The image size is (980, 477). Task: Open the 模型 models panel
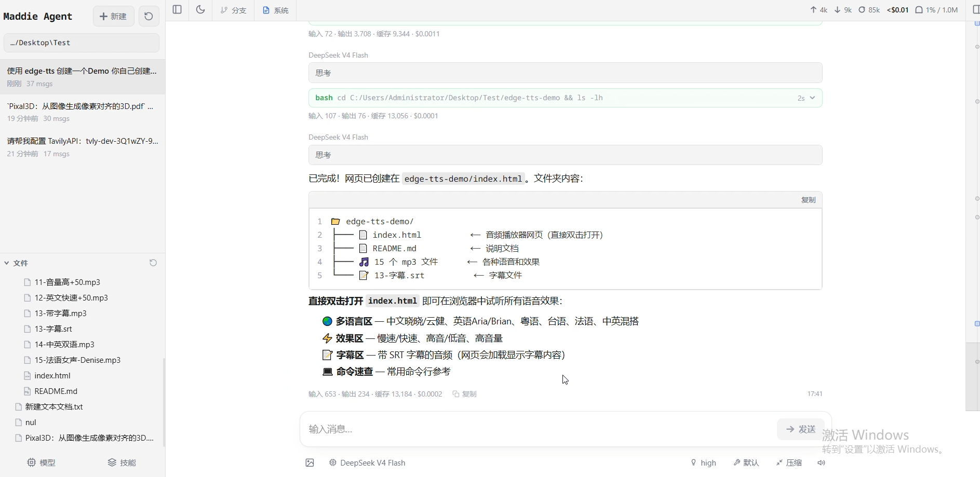(x=41, y=462)
